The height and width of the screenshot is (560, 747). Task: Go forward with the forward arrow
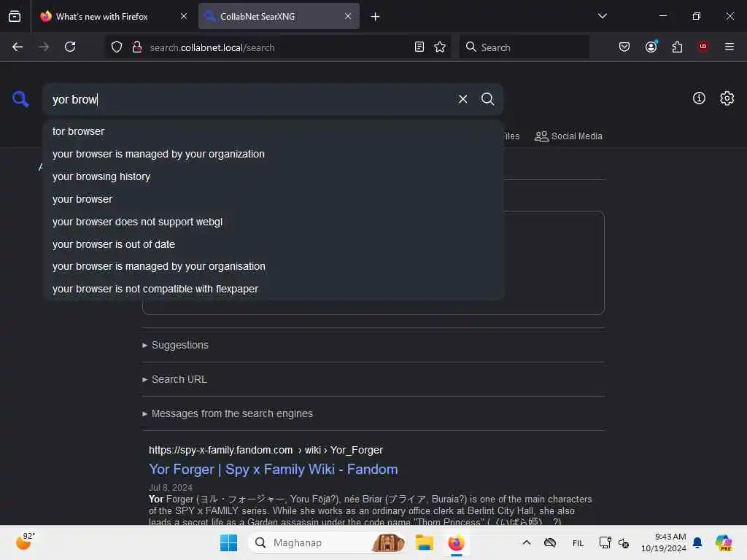pyautogui.click(x=44, y=47)
